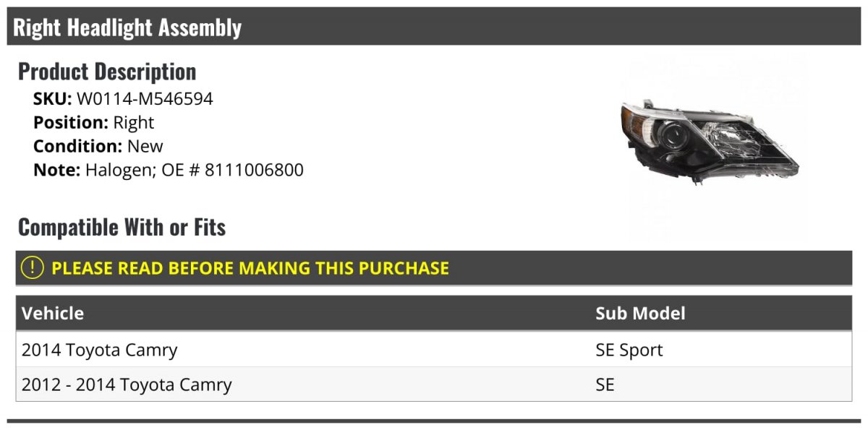Viewport: 868px width, 430px height.
Task: Click the yellow exclamation warning icon
Action: pyautogui.click(x=33, y=267)
